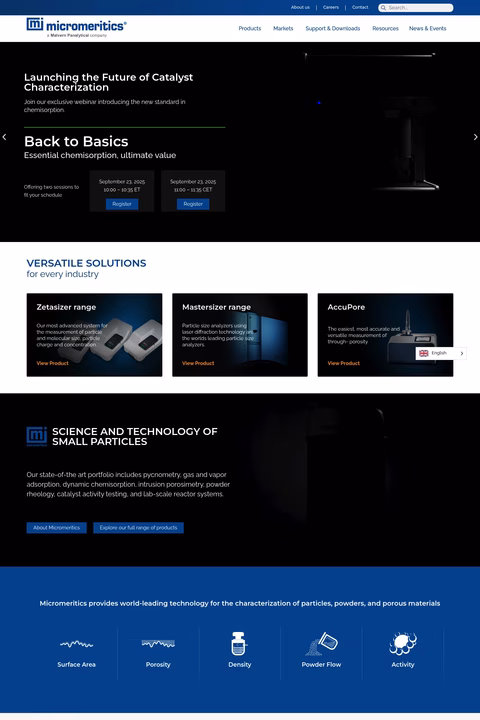The height and width of the screenshot is (720, 480).
Task: Click the UK flag language icon
Action: tap(424, 353)
